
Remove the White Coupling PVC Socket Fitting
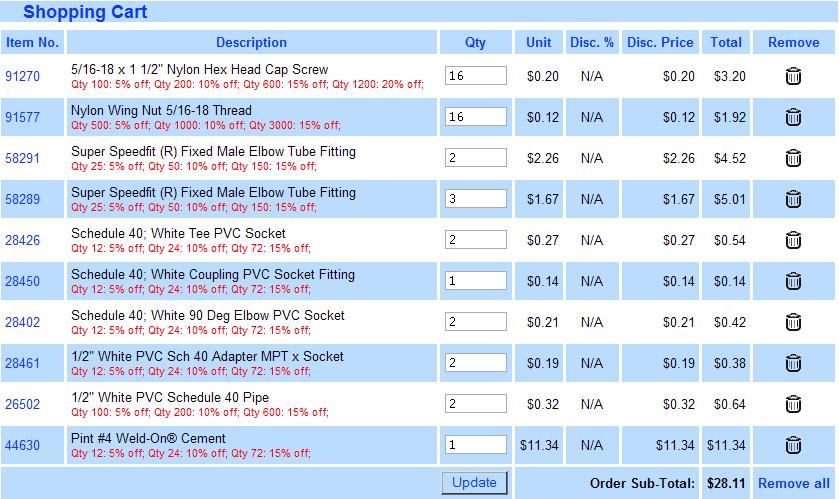coord(793,281)
